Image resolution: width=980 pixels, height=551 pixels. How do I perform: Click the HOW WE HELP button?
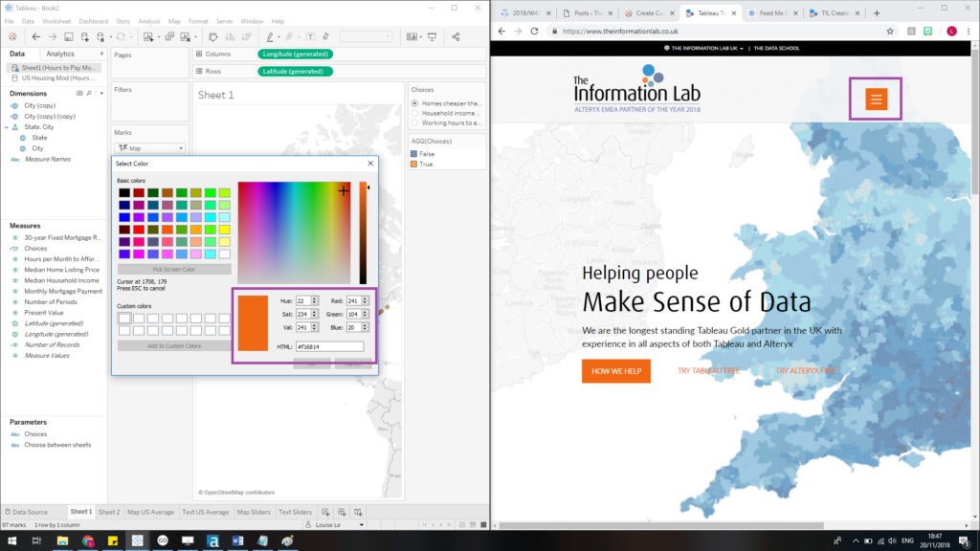pyautogui.click(x=616, y=371)
